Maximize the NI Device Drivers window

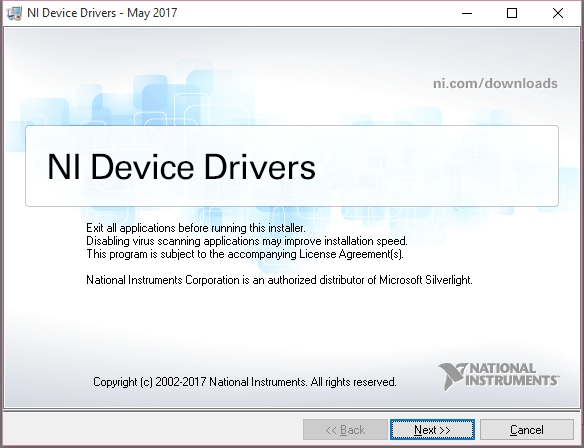(x=512, y=13)
